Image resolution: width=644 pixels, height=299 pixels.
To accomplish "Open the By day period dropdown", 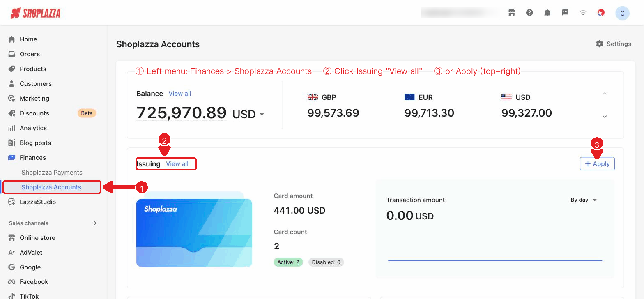I will [x=584, y=200].
